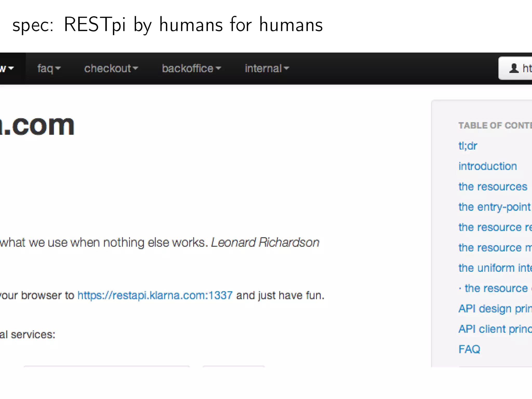Go to tl;dr in table of contents
Screen dimensions: 532x399
pyautogui.click(x=468, y=146)
